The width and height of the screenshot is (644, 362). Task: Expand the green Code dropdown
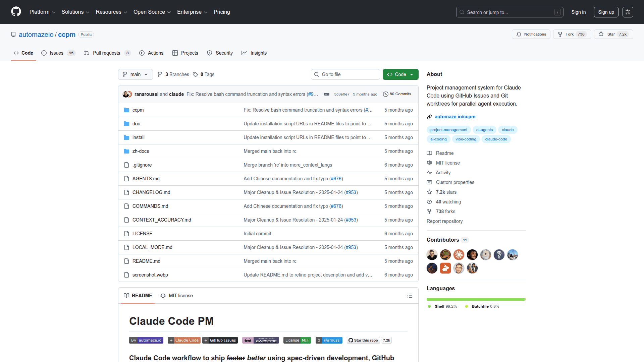click(400, 74)
